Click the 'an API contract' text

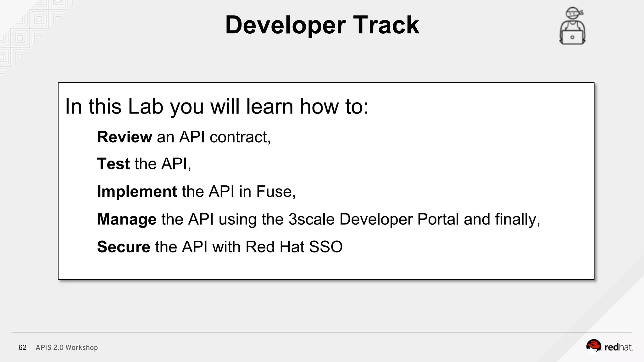pyautogui.click(x=213, y=137)
